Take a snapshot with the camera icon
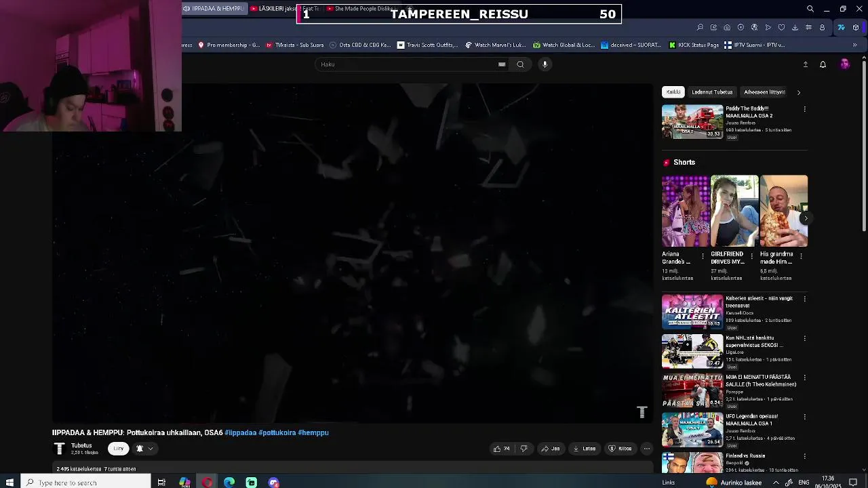The image size is (868, 488). coord(727,28)
